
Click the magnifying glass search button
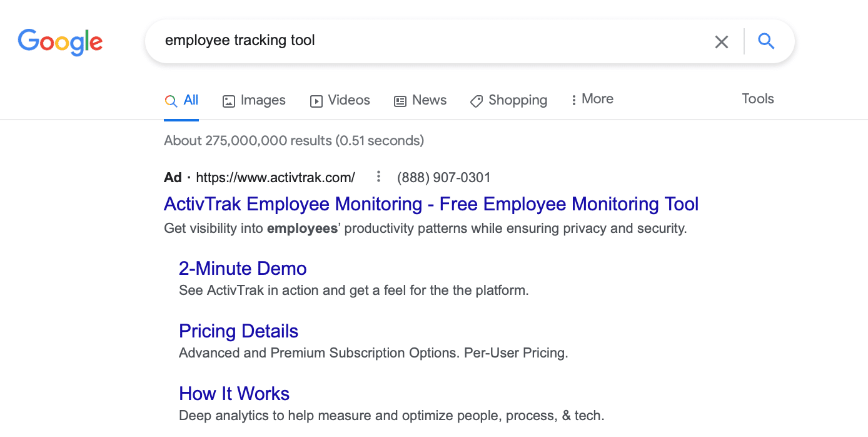(766, 41)
